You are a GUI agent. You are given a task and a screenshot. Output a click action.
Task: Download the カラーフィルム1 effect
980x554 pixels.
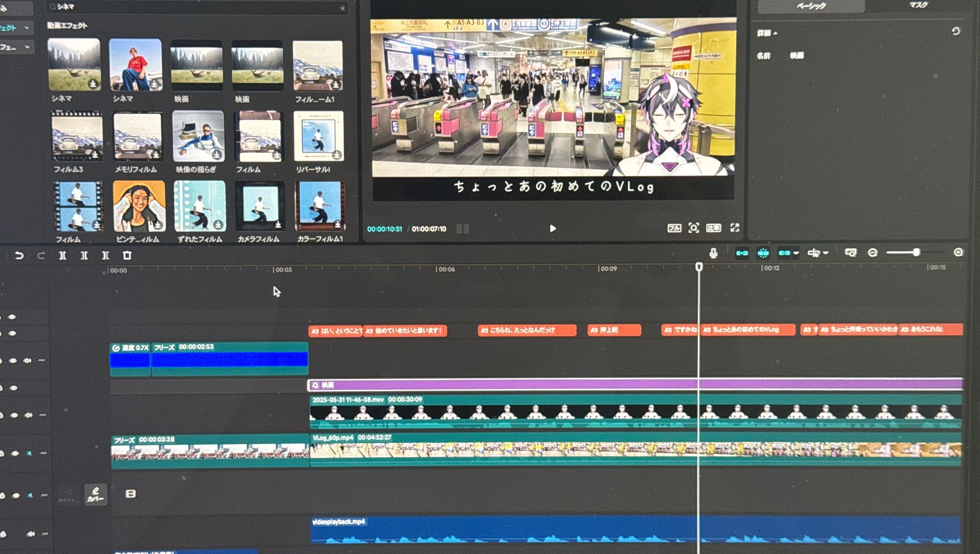(x=338, y=224)
